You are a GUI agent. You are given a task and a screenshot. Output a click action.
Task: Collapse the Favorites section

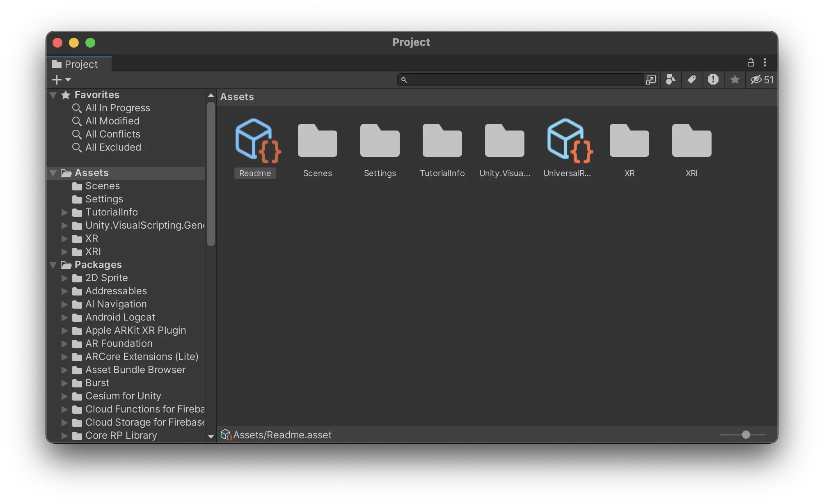coord(53,95)
